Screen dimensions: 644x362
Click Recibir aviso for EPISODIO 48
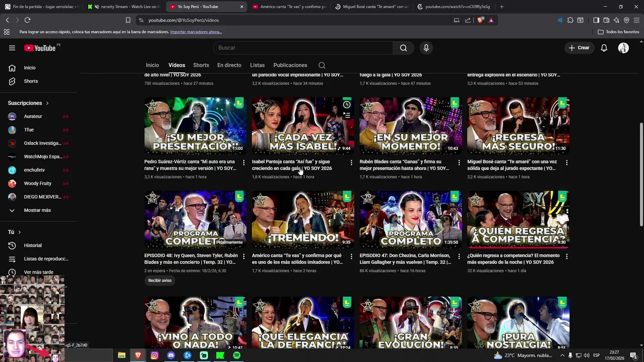[159, 281]
